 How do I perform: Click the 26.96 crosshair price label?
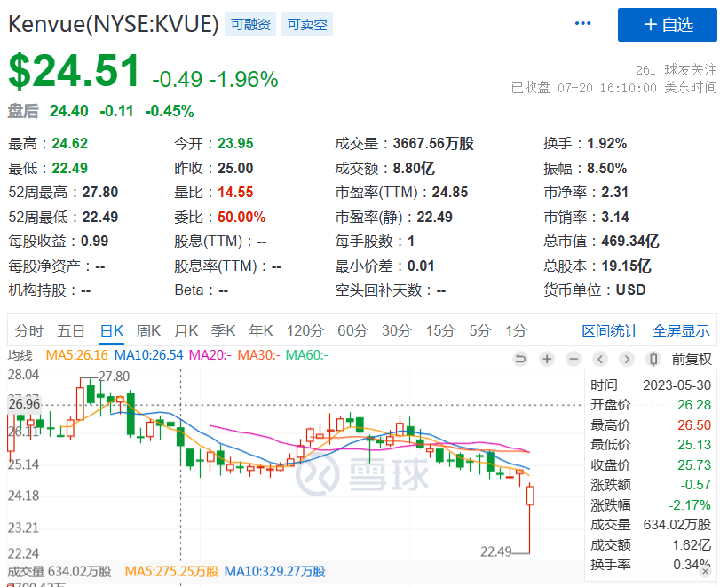click(24, 404)
